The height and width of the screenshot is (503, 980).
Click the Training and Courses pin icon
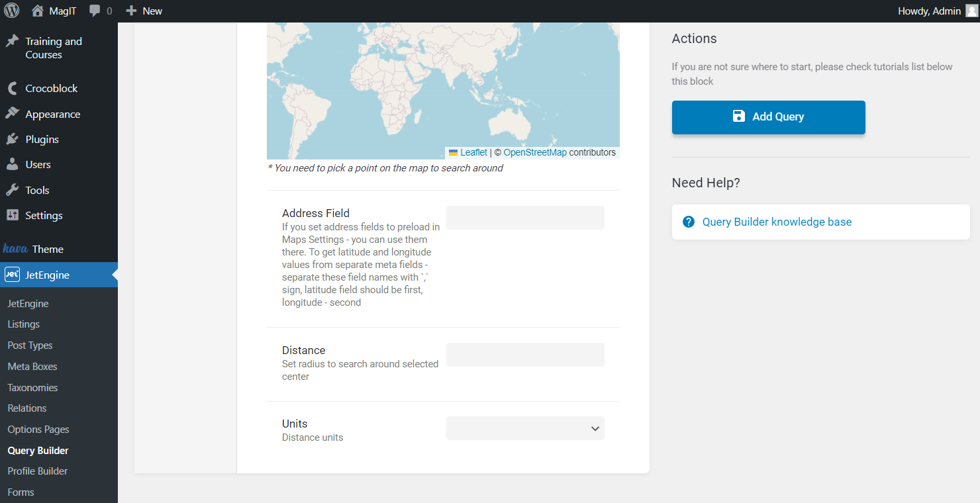[x=12, y=41]
